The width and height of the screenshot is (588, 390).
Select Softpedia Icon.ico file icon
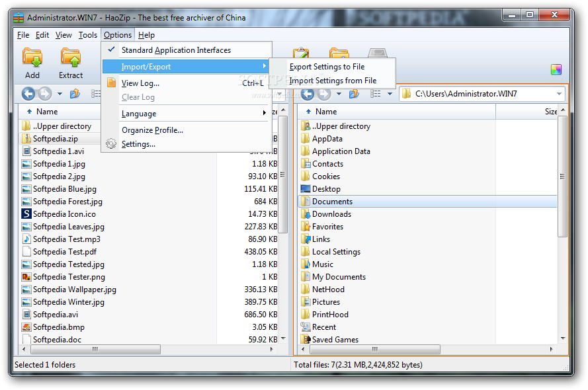26,214
